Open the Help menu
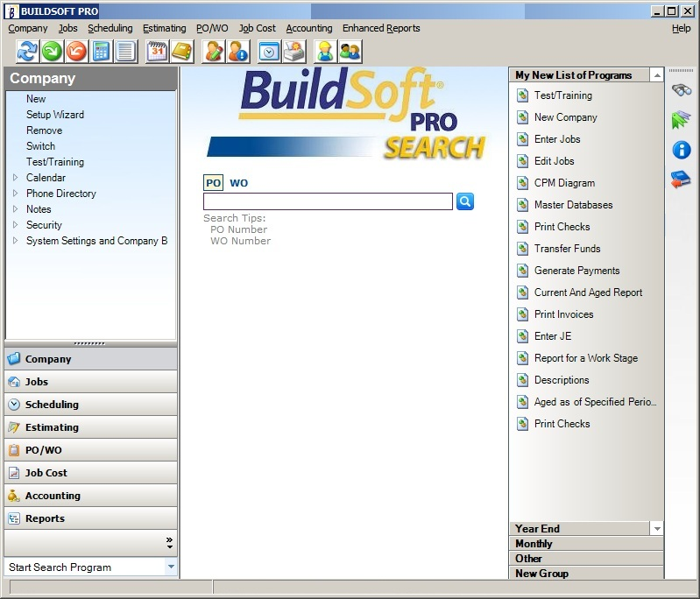The image size is (700, 599). coord(682,28)
